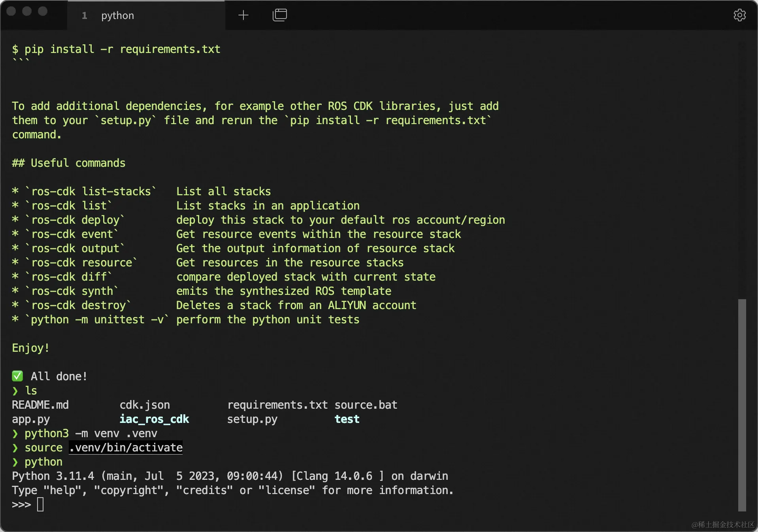Image resolution: width=758 pixels, height=532 pixels.
Task: Click the green check mark beside All done!
Action: coord(17,376)
